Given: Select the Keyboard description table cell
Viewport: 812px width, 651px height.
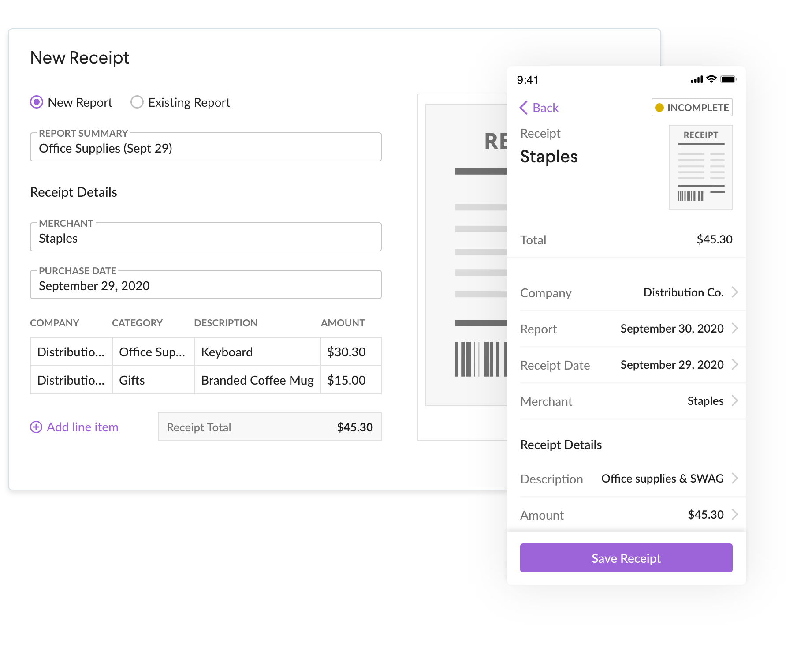Looking at the screenshot, I should (x=257, y=352).
